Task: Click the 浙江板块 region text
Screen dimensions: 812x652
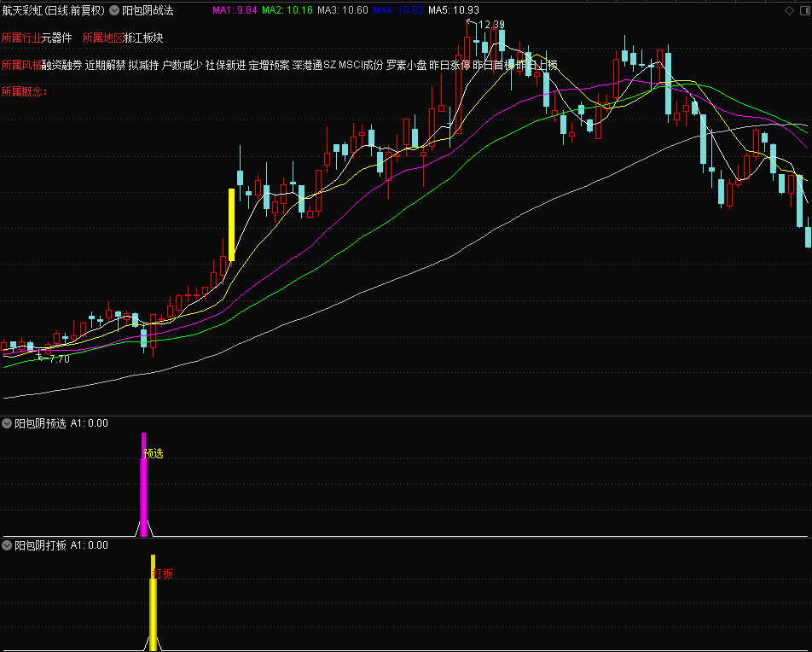Action: tap(143, 38)
